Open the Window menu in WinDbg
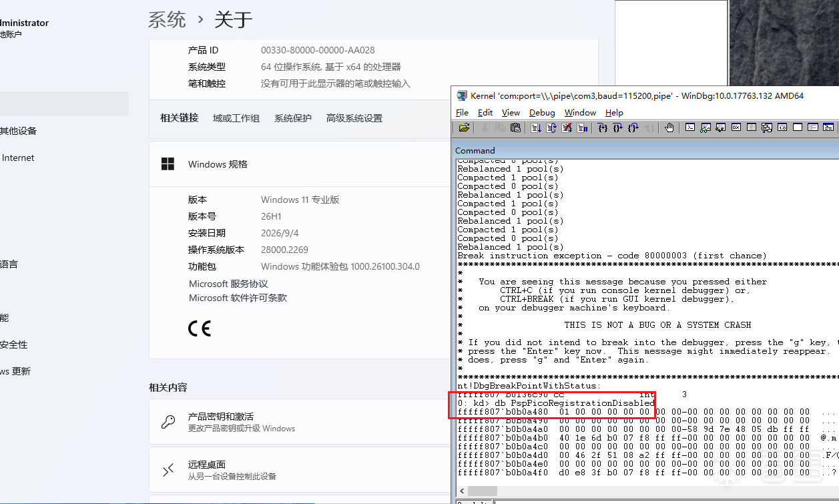 580,112
